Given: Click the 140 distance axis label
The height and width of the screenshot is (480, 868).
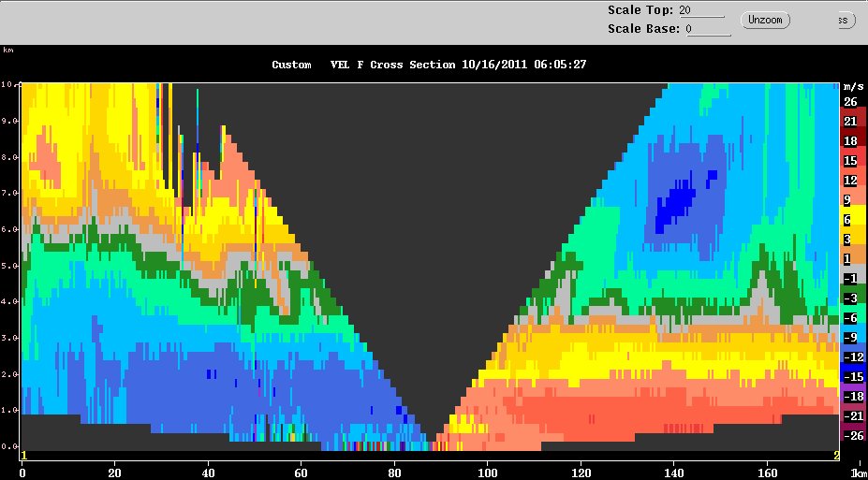Looking at the screenshot, I should pos(673,473).
